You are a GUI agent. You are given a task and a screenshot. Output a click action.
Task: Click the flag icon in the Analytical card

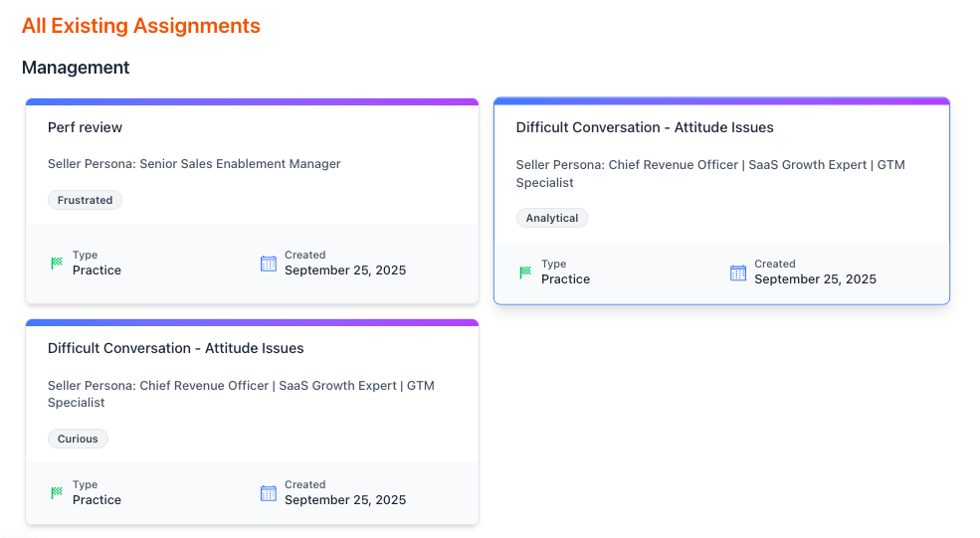pyautogui.click(x=525, y=272)
